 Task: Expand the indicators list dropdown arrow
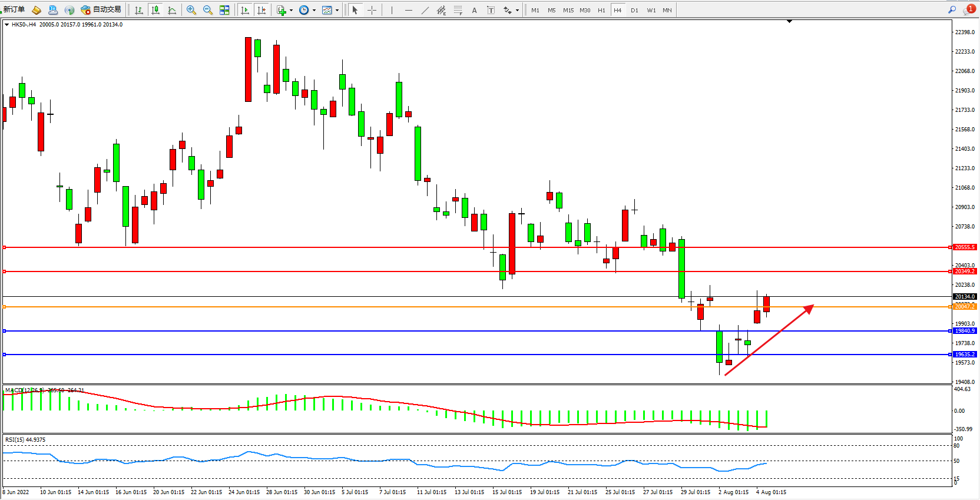(291, 10)
